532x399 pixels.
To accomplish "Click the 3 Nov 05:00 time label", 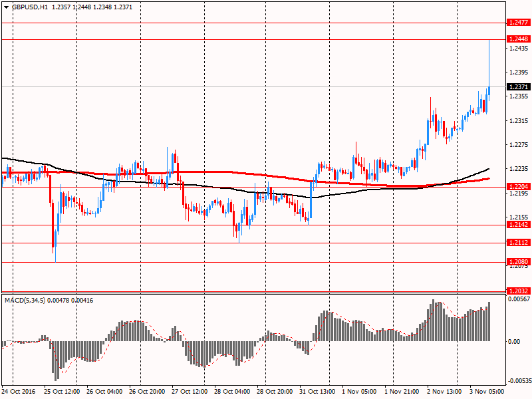I will pyautogui.click(x=487, y=392).
